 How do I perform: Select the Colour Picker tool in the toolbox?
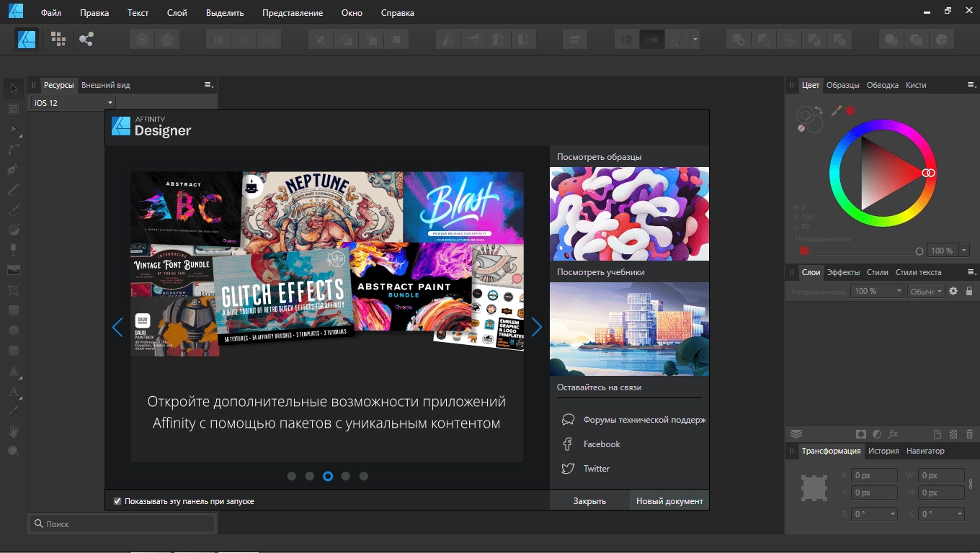click(x=13, y=410)
